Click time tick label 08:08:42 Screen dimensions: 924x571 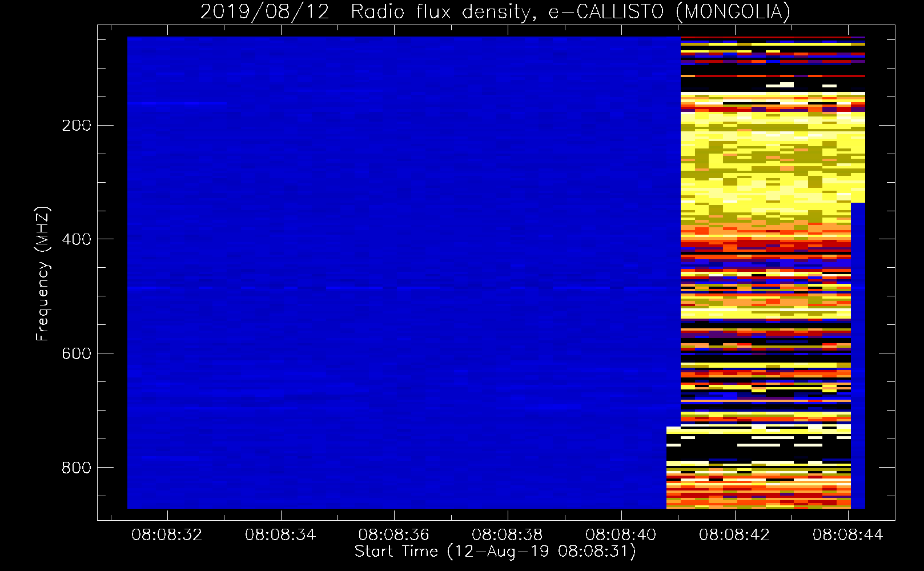(734, 535)
